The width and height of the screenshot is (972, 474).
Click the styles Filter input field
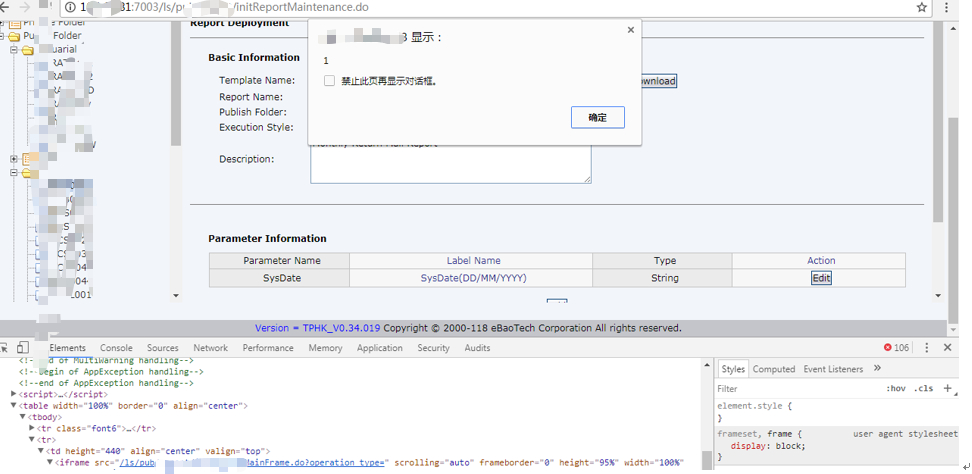point(797,388)
